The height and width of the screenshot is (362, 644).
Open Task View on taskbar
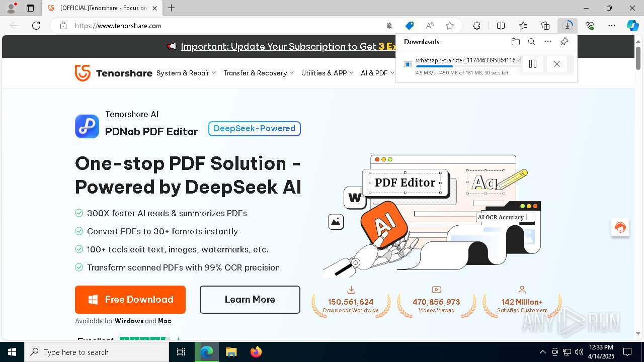pyautogui.click(x=182, y=352)
